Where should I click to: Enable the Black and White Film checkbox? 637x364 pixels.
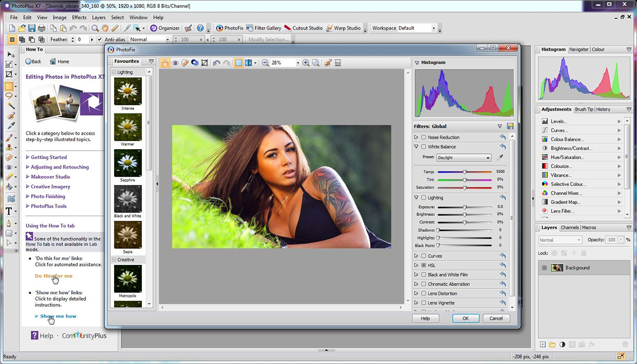coord(424,275)
